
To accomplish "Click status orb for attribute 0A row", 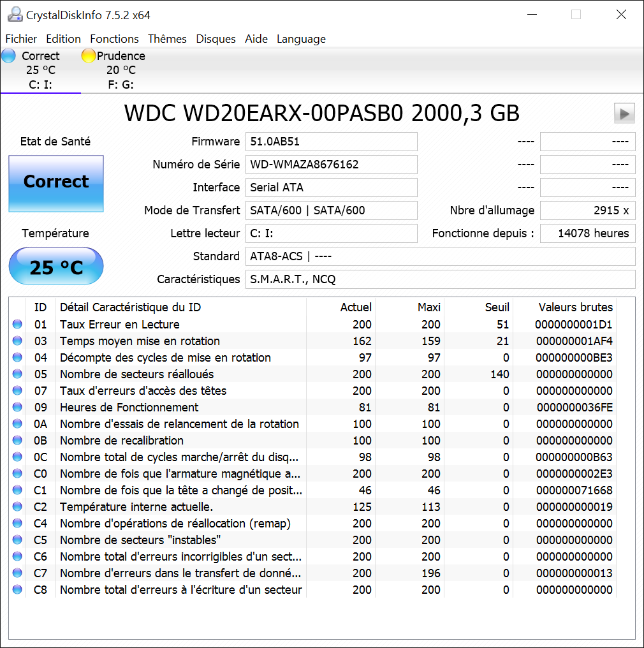I will (x=17, y=423).
